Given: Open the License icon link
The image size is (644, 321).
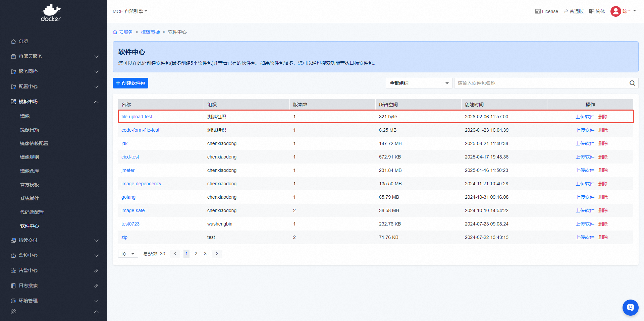Looking at the screenshot, I should [x=546, y=11].
